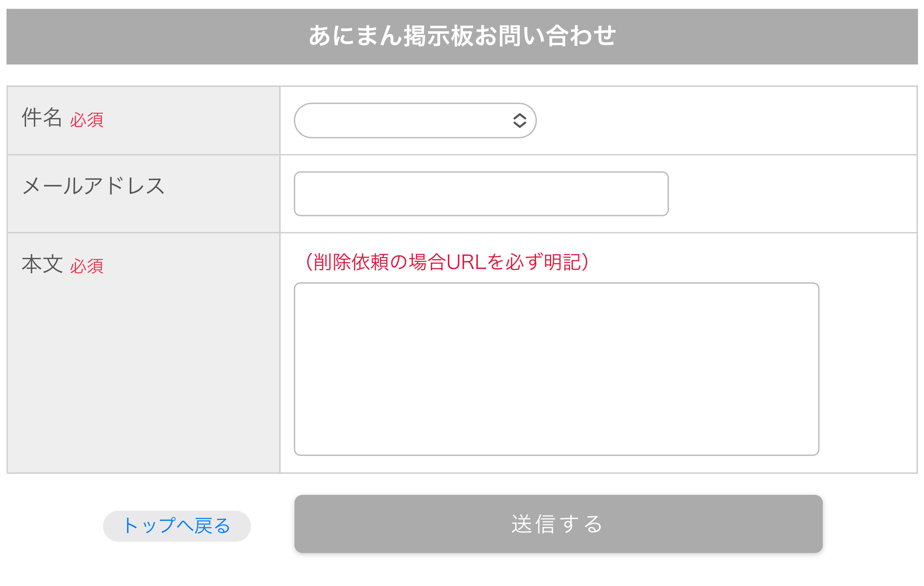924x586 pixels.
Task: Click the 件名 field label
Action: pyautogui.click(x=42, y=118)
